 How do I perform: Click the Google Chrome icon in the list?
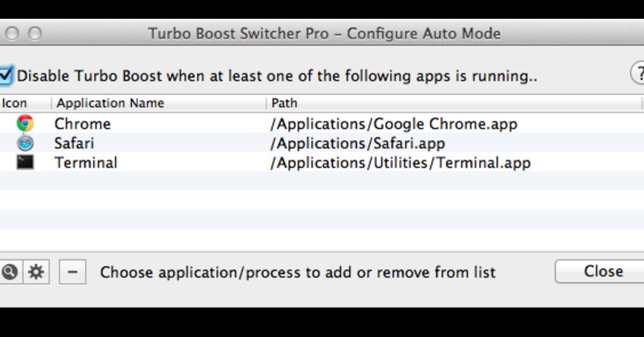pyautogui.click(x=25, y=123)
